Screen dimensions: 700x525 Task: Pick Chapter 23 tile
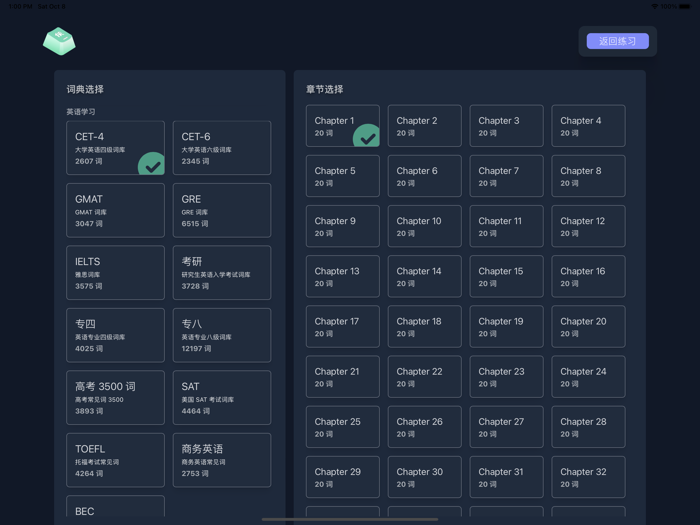506,377
